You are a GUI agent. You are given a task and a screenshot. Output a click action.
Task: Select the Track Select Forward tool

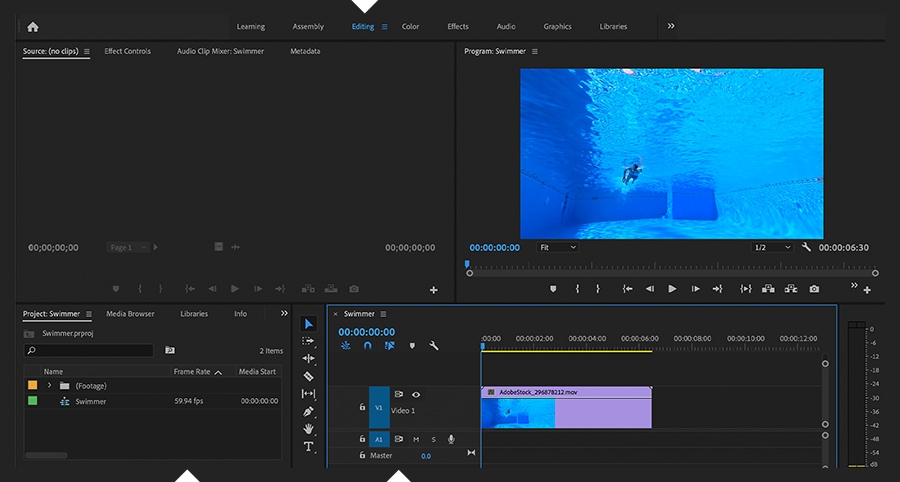pos(309,341)
